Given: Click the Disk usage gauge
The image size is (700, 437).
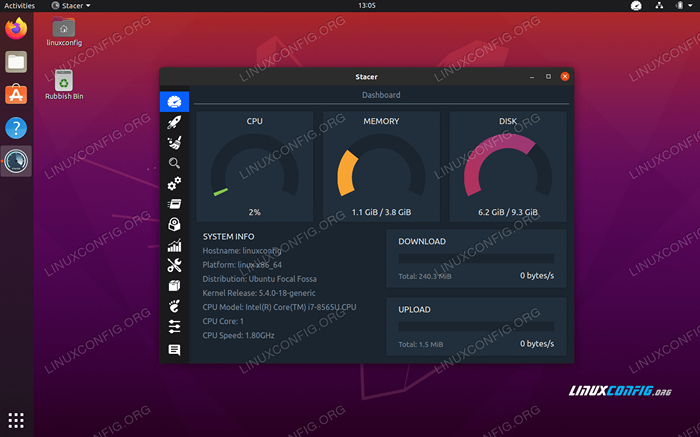Looking at the screenshot, I should (x=508, y=167).
